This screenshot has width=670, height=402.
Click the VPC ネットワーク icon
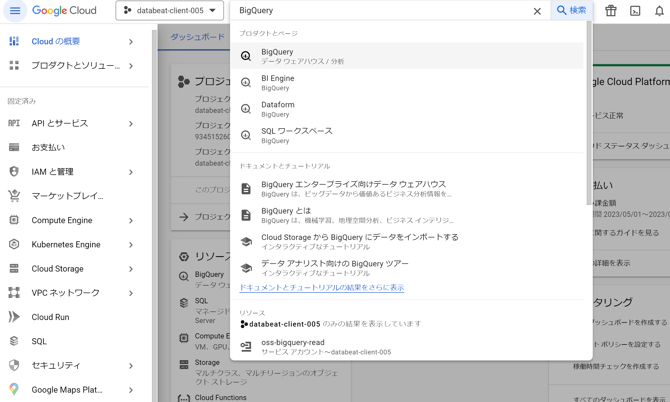[x=14, y=293]
